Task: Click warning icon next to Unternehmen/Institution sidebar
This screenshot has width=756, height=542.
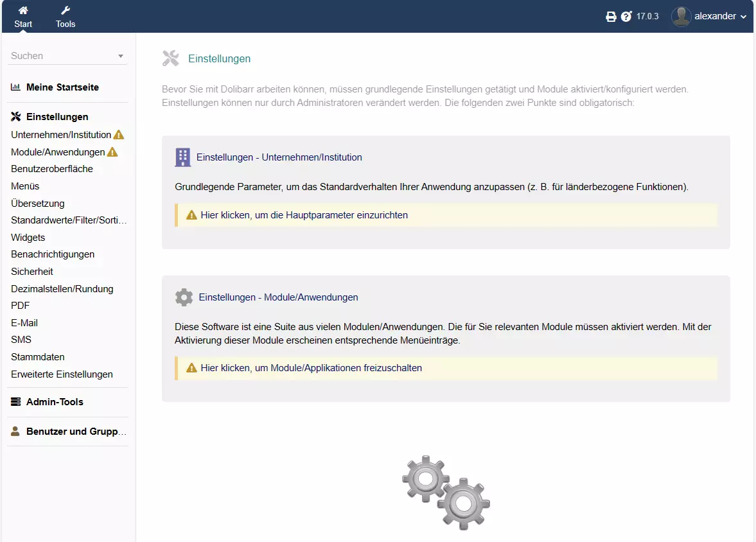Action: click(119, 135)
